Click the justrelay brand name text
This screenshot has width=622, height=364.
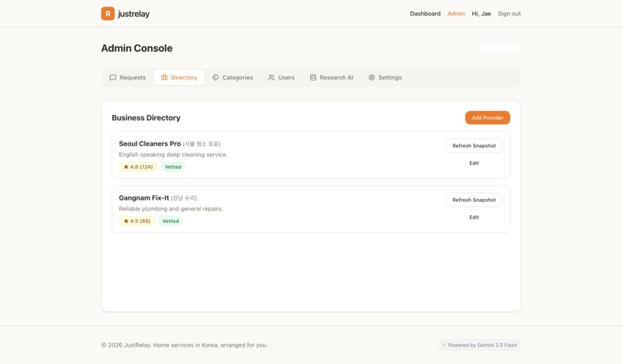(x=134, y=14)
